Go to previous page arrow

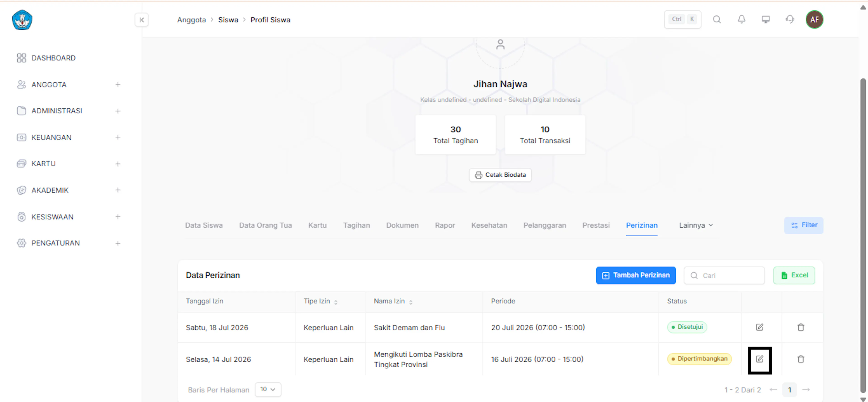(773, 390)
